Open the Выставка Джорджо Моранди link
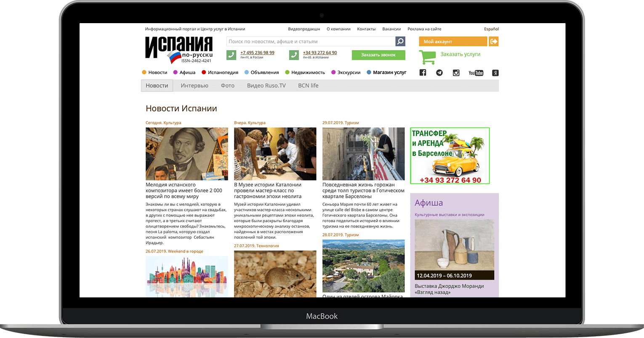The width and height of the screenshot is (644, 338). (449, 289)
